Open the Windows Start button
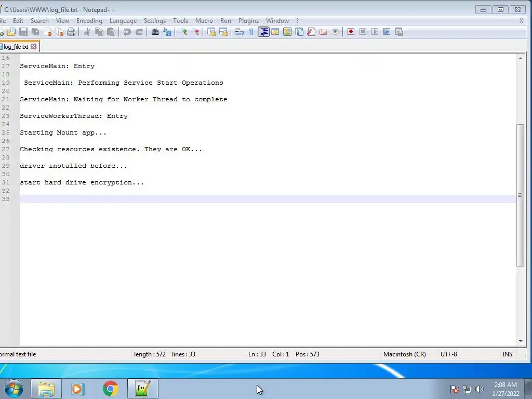The image size is (532, 399). pos(14,389)
